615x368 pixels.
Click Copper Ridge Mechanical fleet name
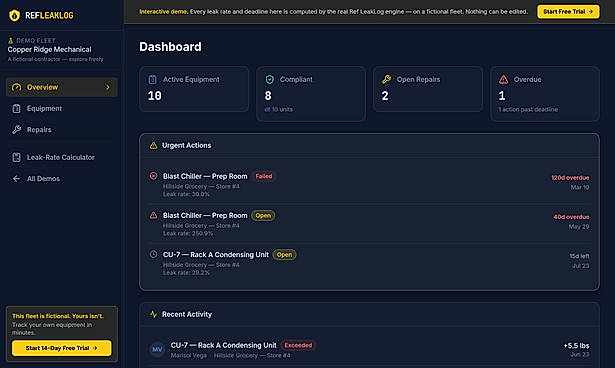tap(49, 49)
